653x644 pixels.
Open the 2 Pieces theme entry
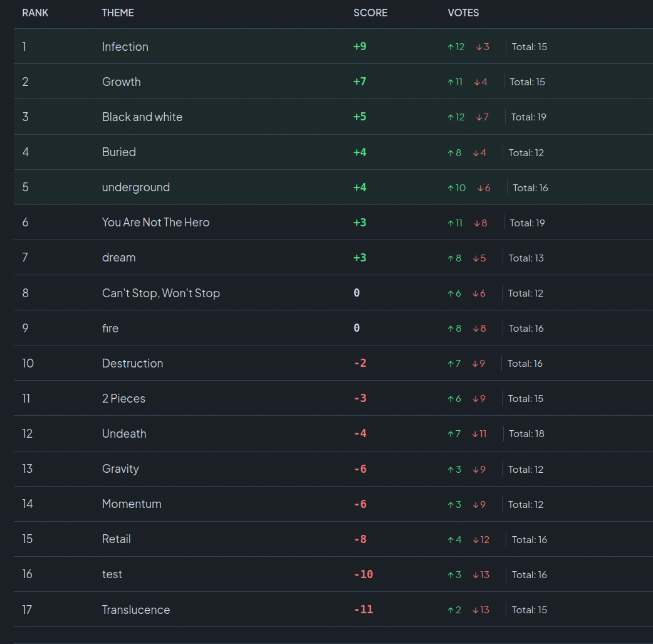[123, 399]
